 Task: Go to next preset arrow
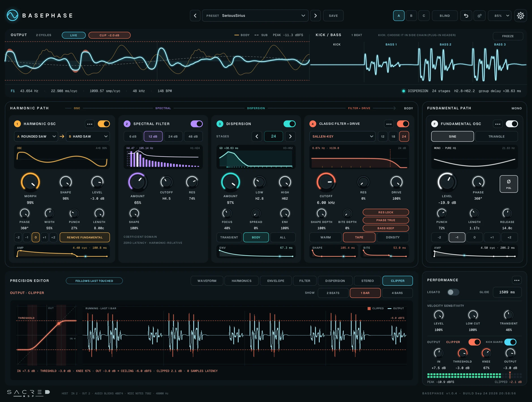tap(315, 16)
